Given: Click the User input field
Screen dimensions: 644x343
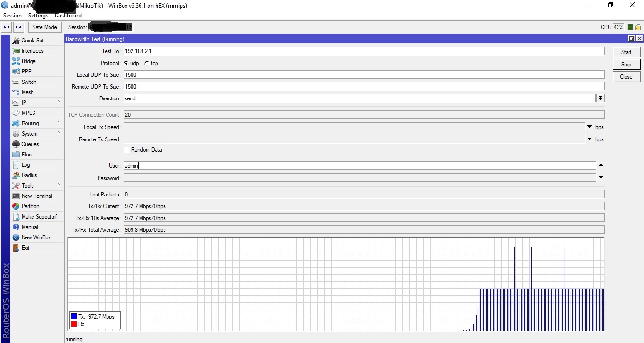Looking at the screenshot, I should pyautogui.click(x=360, y=166).
